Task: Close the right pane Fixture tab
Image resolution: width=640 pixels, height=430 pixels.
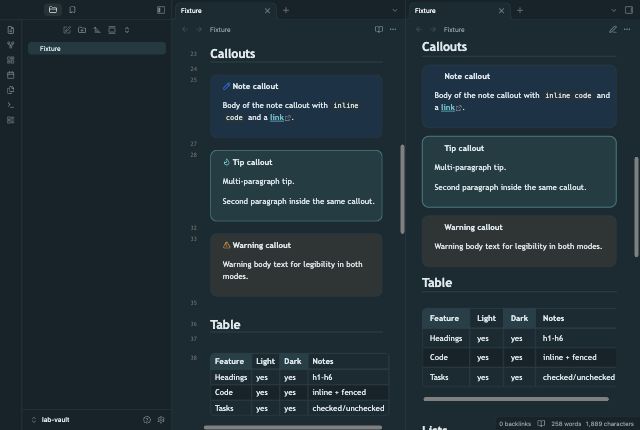Action: [x=501, y=11]
